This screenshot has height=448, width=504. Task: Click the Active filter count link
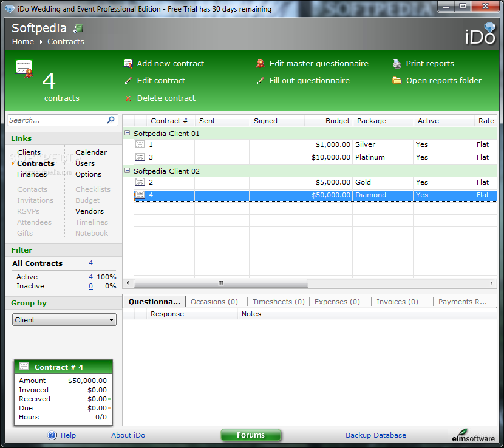(90, 277)
